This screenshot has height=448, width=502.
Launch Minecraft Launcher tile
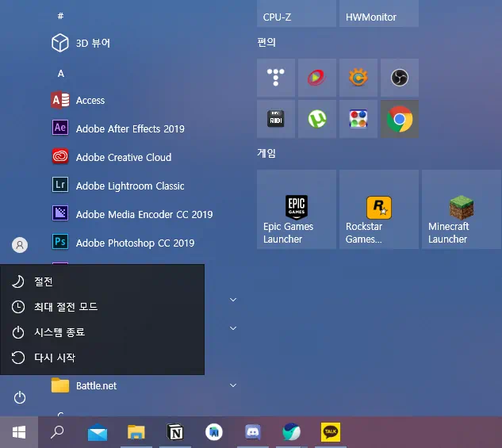[x=462, y=209]
